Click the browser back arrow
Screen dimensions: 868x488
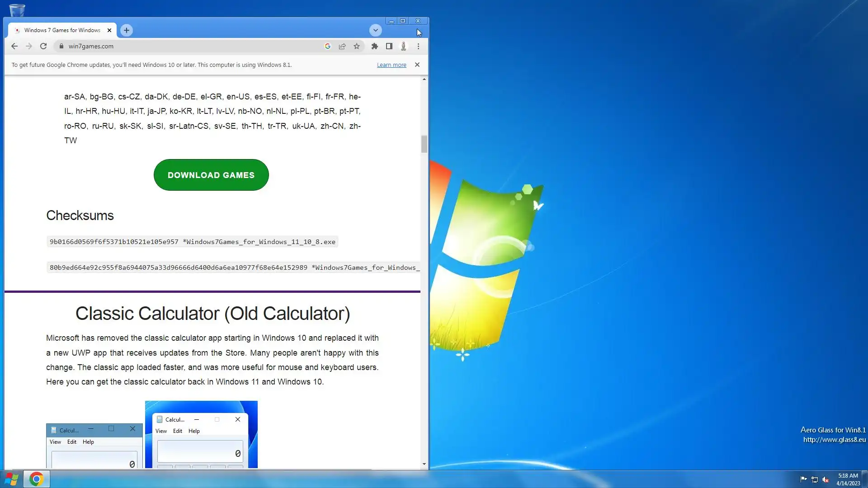tap(14, 46)
